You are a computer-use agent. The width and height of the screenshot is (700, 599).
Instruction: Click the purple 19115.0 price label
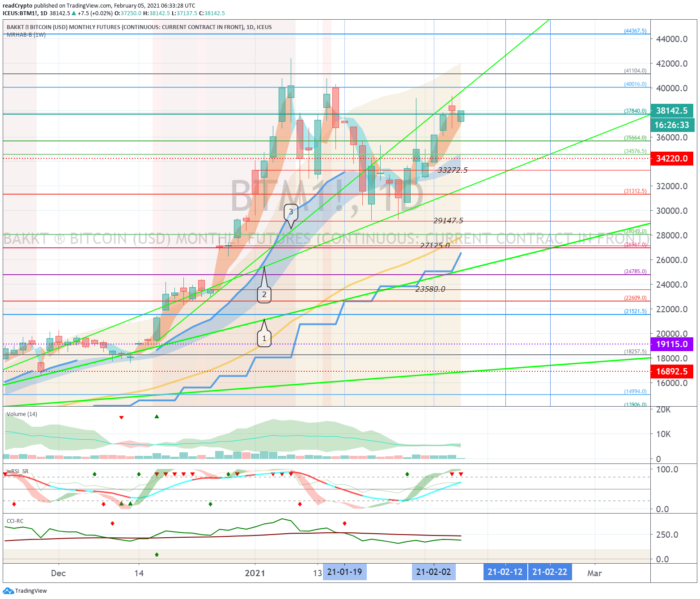672,344
